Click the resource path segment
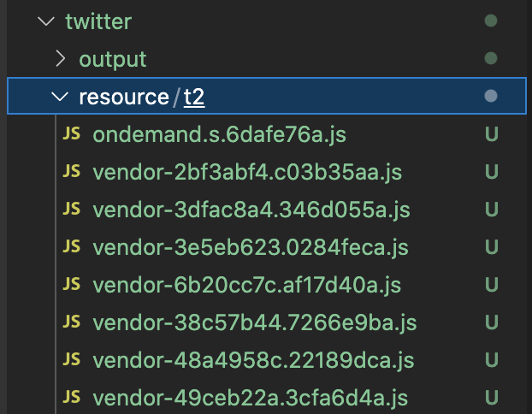Screen dimensions: 532x414 [123, 97]
